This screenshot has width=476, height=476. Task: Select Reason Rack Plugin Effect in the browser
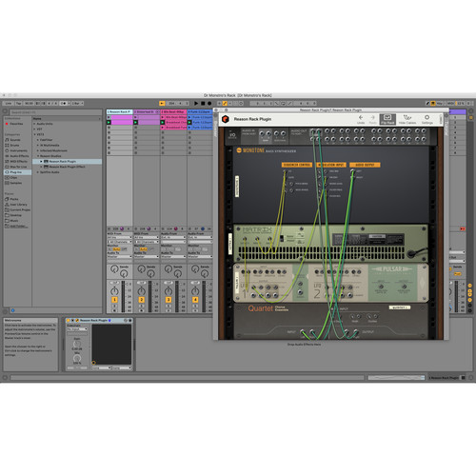(67, 167)
